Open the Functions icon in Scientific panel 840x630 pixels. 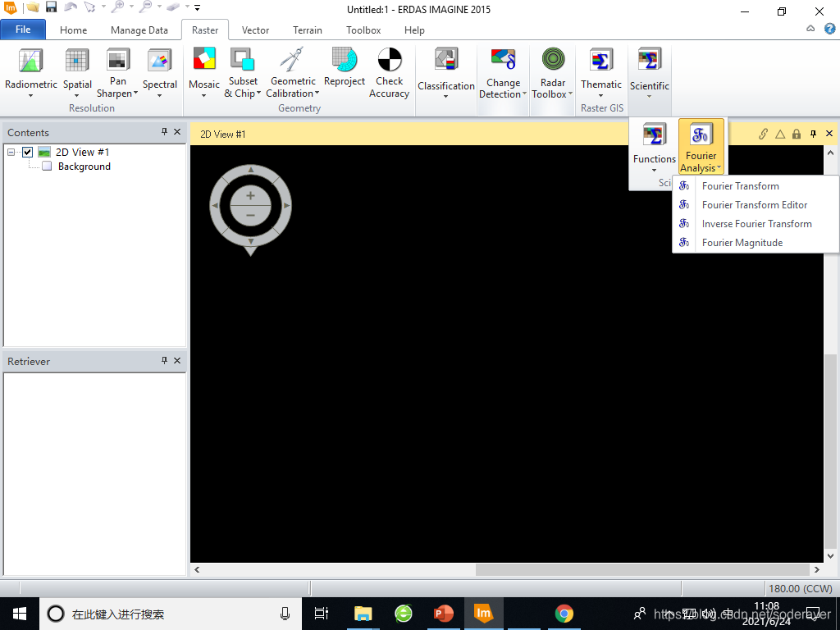click(x=654, y=135)
